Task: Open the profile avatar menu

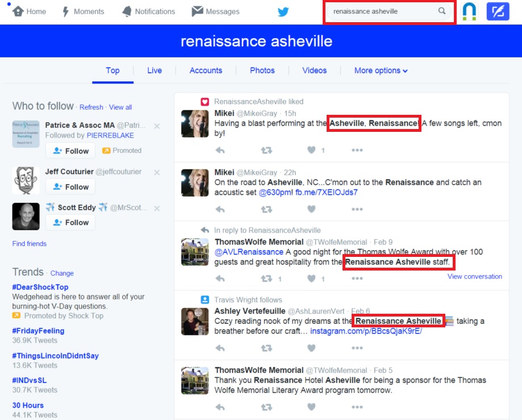Action: 469,11
